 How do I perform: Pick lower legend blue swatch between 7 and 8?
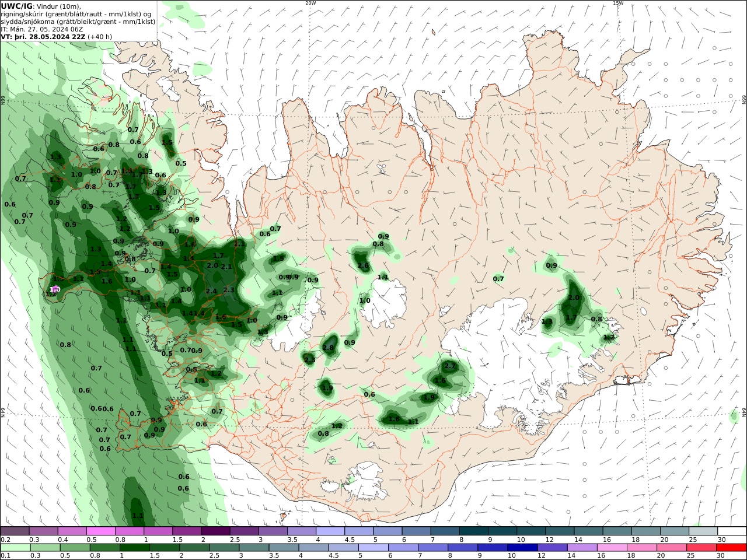coord(433,547)
